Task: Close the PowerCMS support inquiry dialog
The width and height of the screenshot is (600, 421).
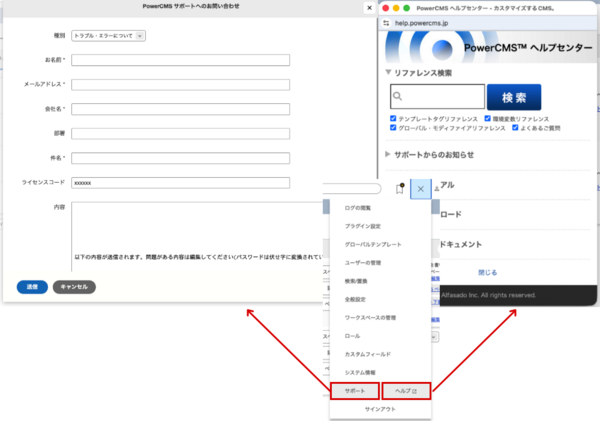Action: [369, 8]
